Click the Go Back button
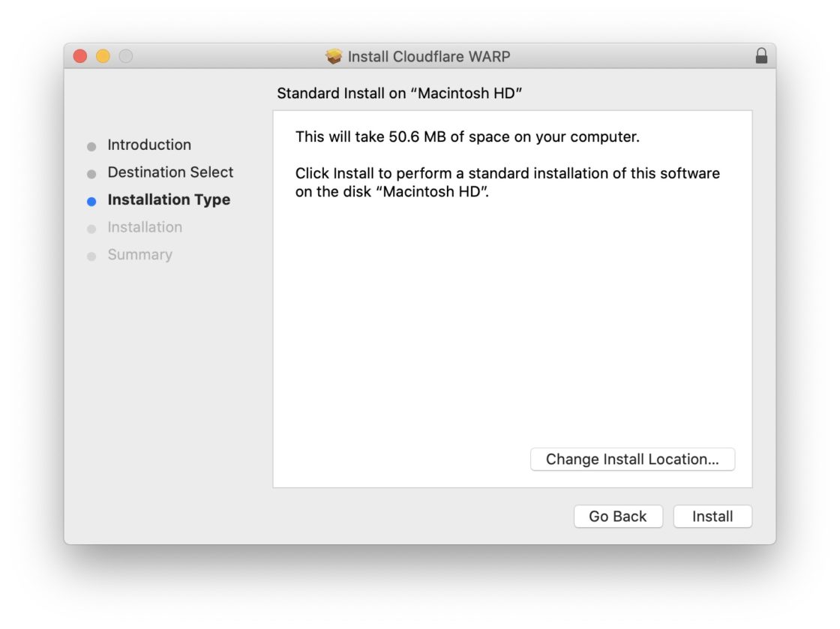840x629 pixels. point(618,516)
